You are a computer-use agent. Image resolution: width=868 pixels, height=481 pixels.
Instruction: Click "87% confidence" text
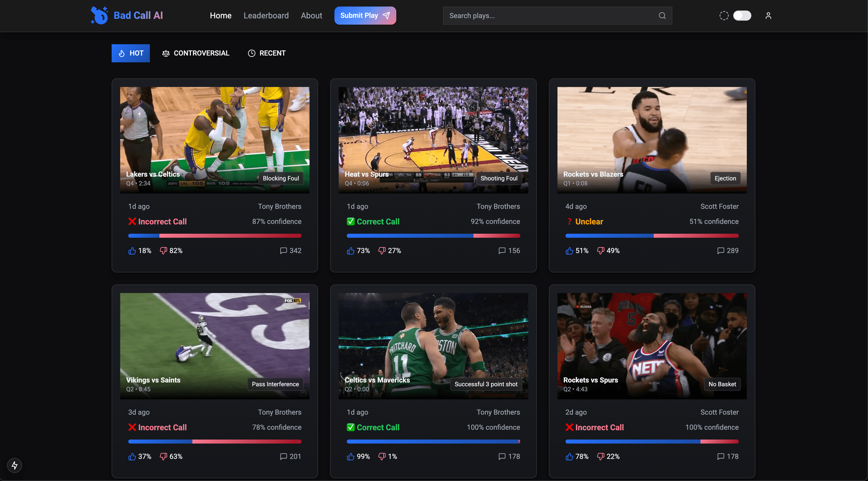[277, 222]
